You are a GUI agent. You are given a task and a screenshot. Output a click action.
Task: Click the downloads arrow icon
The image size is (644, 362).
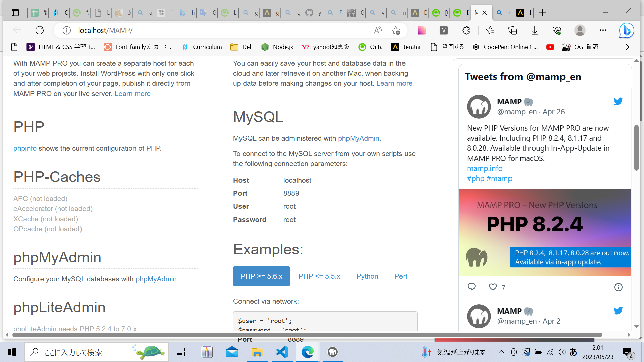click(x=535, y=31)
